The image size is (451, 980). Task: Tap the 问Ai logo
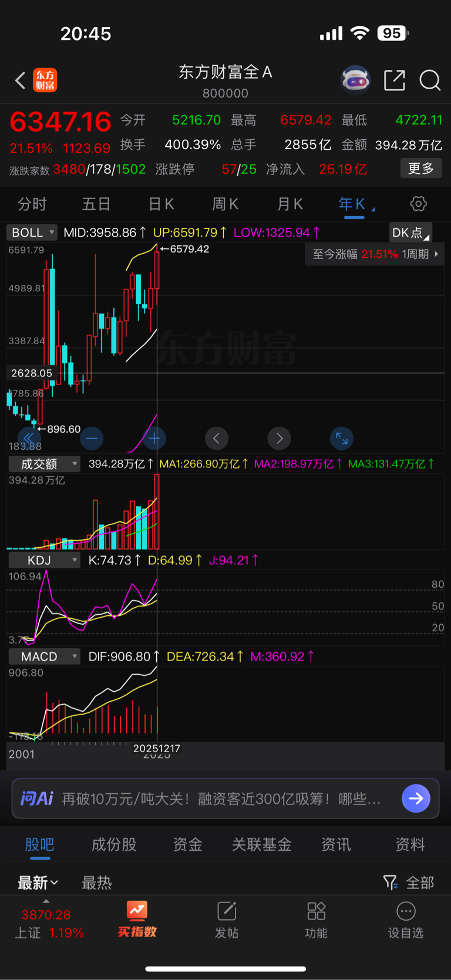tap(36, 799)
